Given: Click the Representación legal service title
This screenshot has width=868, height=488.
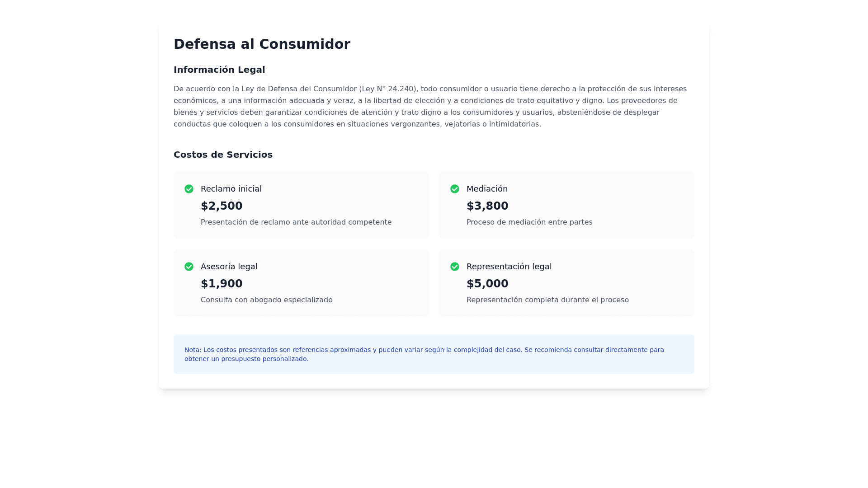Looking at the screenshot, I should coord(509,267).
